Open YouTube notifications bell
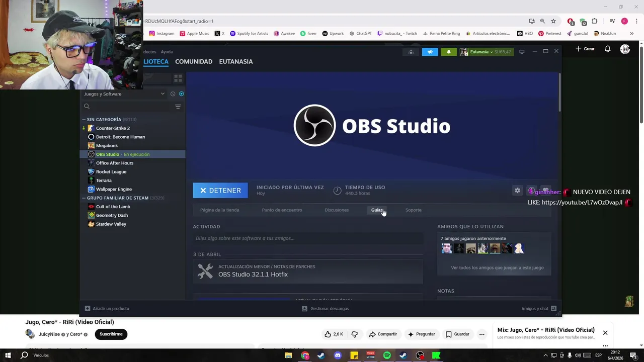The height and width of the screenshot is (362, 644). click(608, 49)
